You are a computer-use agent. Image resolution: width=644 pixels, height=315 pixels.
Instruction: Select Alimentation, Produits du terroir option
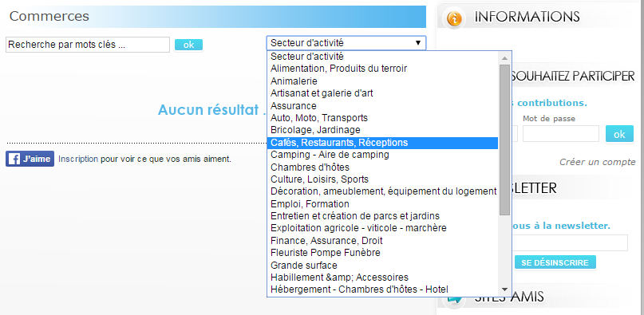pos(382,69)
